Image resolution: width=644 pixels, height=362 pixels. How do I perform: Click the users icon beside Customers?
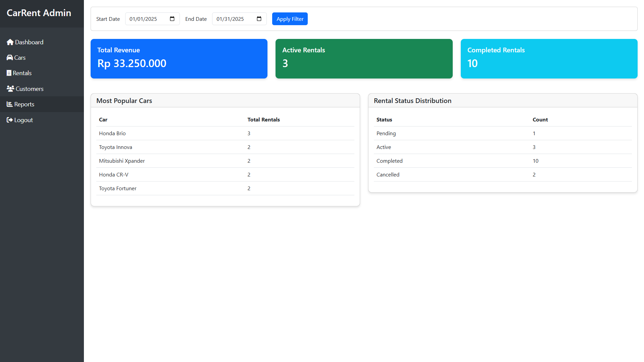click(x=10, y=89)
